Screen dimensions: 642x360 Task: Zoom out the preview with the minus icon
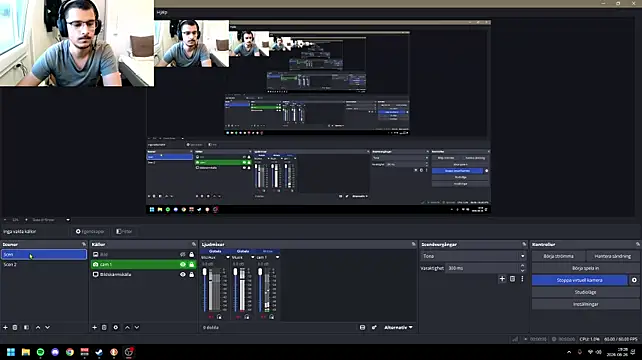pos(5,220)
